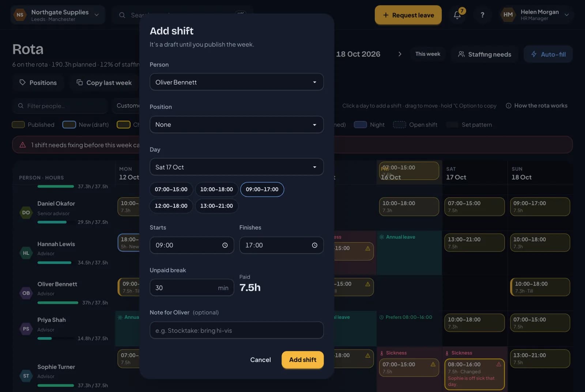
Task: Select the 13:00–21:00 shift preset
Action: (x=216, y=206)
